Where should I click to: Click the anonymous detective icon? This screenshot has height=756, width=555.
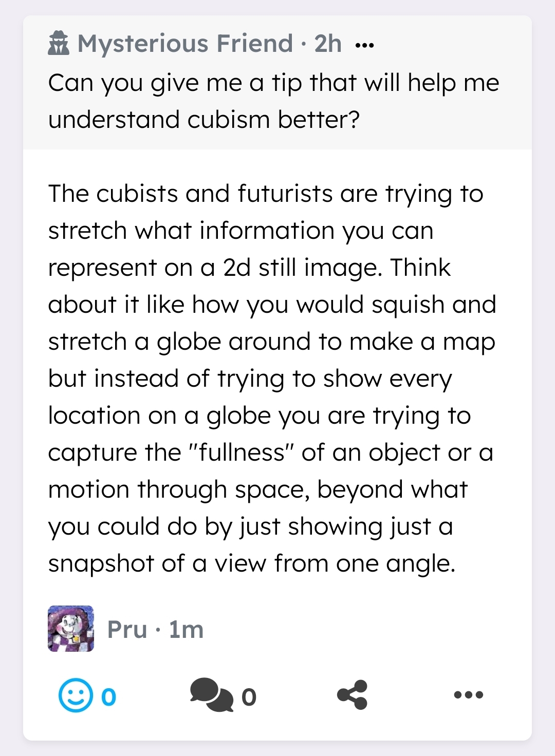pyautogui.click(x=58, y=44)
